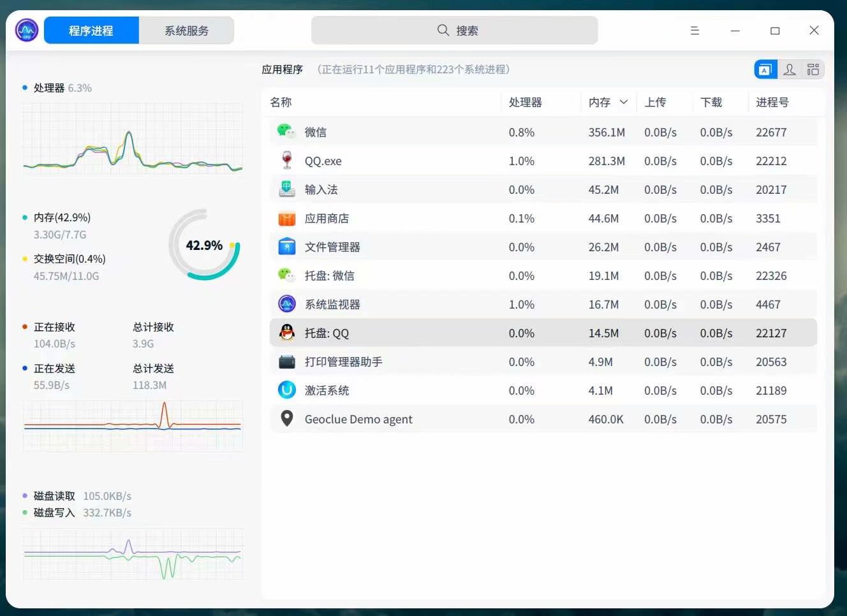The height and width of the screenshot is (616, 847).
Task: Click the 正在接收 network label
Action: point(54,327)
